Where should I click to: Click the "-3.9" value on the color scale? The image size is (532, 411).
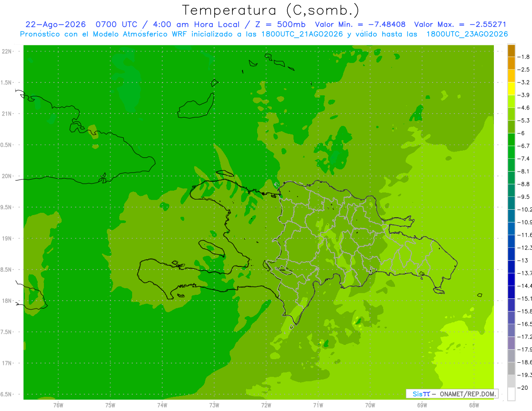point(524,95)
